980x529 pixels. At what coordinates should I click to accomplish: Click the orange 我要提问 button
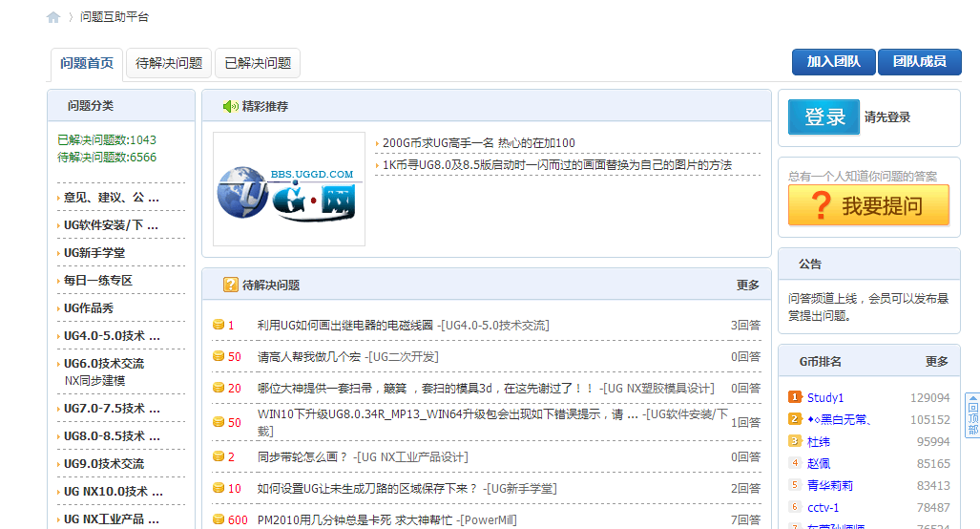[x=868, y=205]
